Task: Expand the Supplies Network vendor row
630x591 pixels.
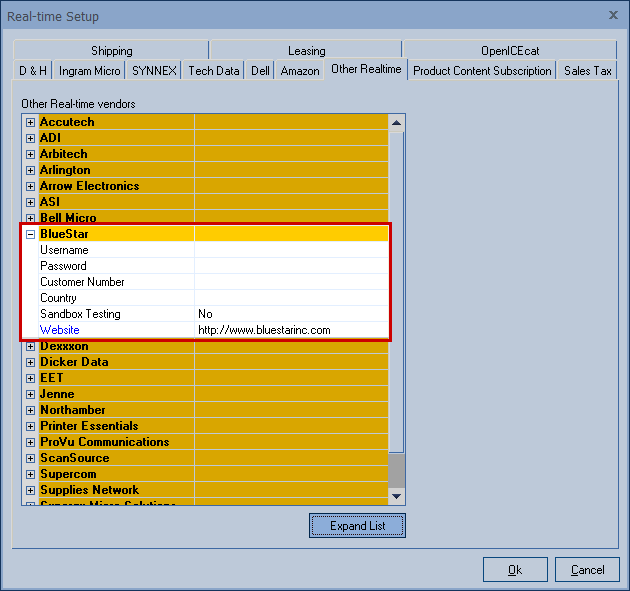Action: point(31,491)
